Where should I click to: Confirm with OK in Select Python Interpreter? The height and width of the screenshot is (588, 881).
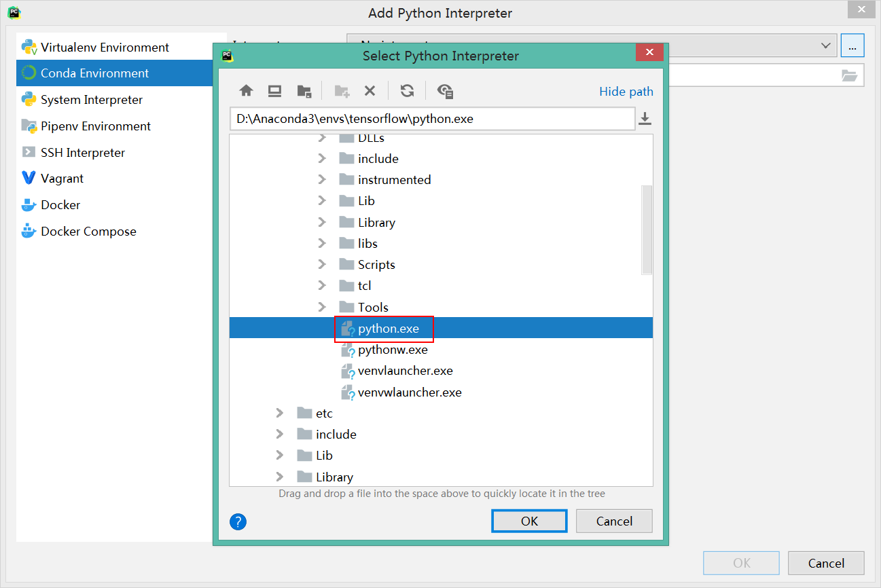coord(529,521)
